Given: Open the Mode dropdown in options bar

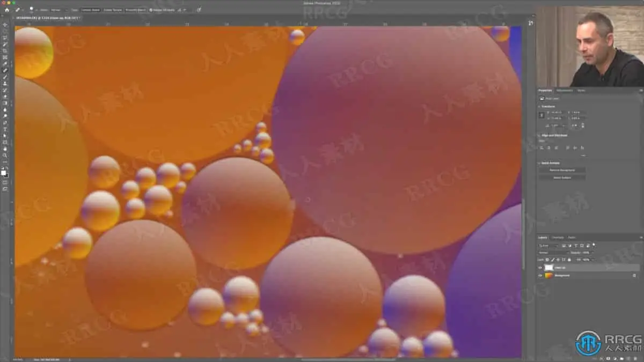Looking at the screenshot, I should (x=60, y=10).
